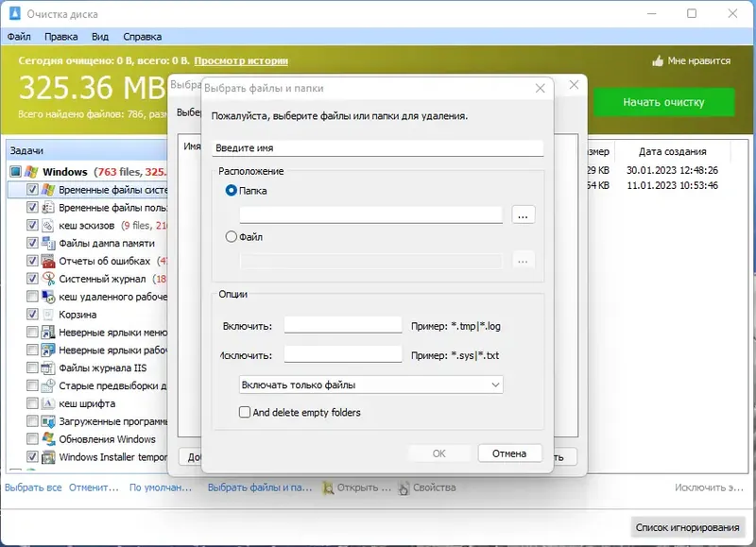Screen dimensions: 756x547
Task: Open the Правка menu
Action: (60, 37)
